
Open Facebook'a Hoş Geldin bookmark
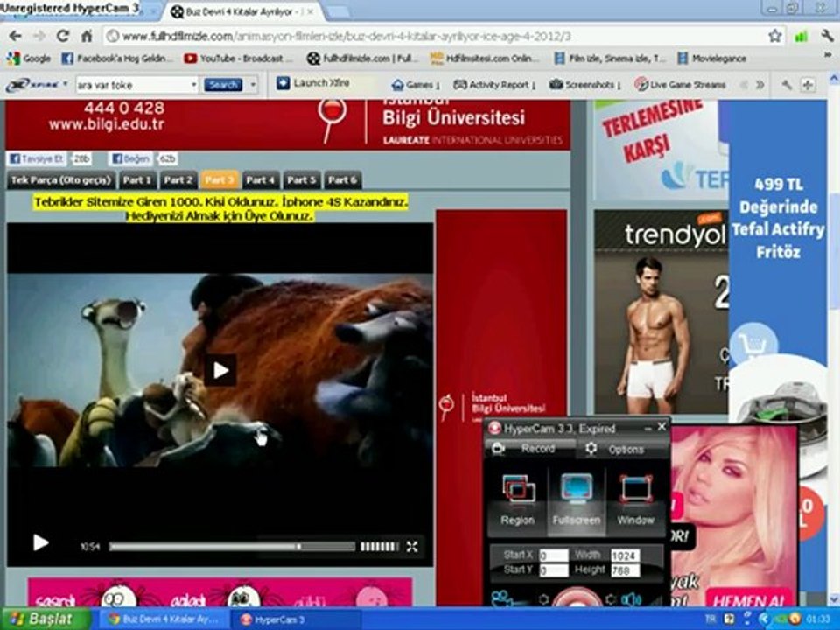click(x=116, y=59)
